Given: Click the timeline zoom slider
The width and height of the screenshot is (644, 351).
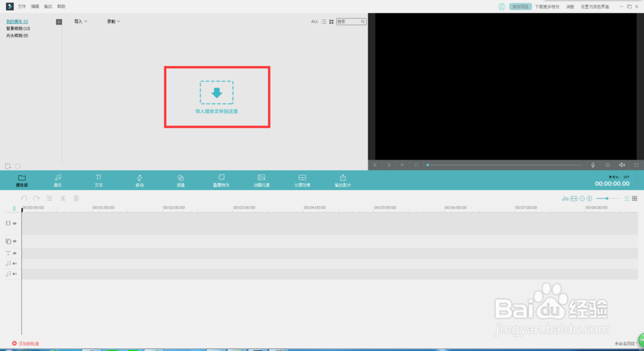Looking at the screenshot, I should pyautogui.click(x=608, y=198).
